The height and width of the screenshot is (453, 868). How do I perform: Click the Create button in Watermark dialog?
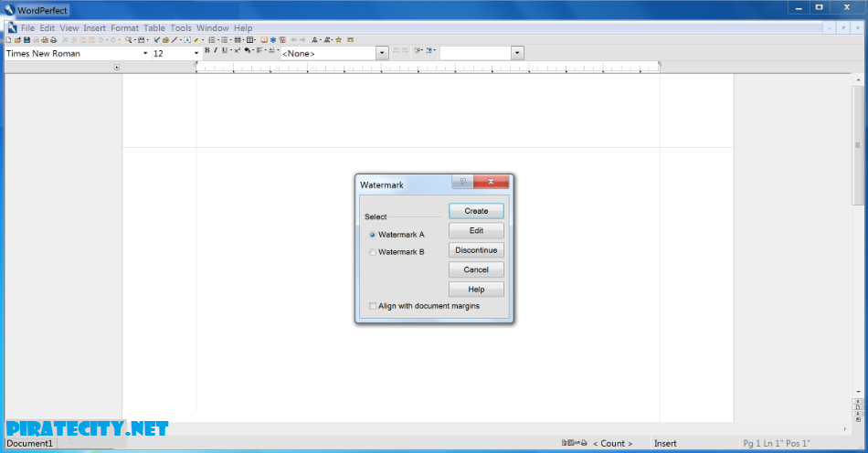476,211
